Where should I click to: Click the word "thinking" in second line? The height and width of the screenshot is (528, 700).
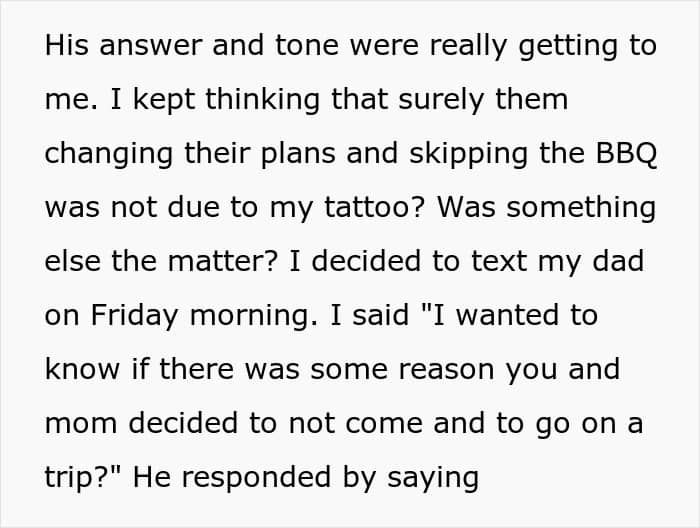point(262,99)
